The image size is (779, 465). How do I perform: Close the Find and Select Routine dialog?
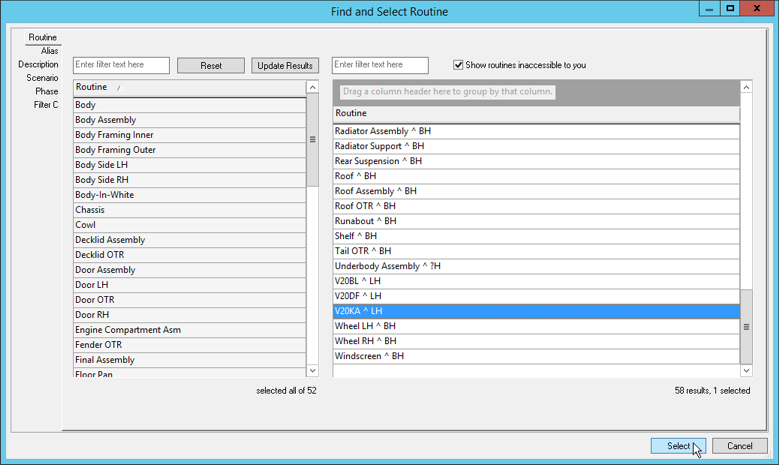click(x=755, y=9)
